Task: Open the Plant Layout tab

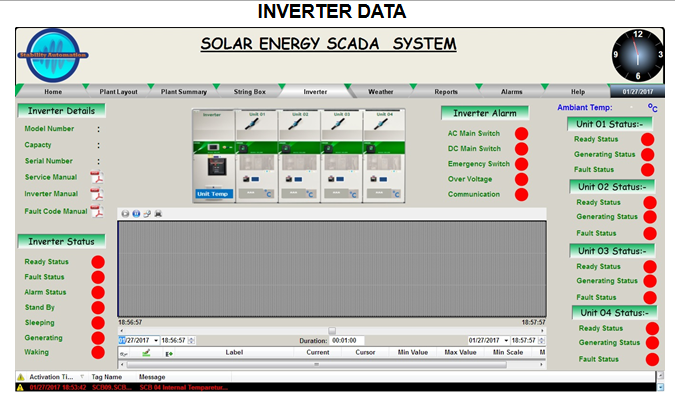Action: (x=118, y=92)
